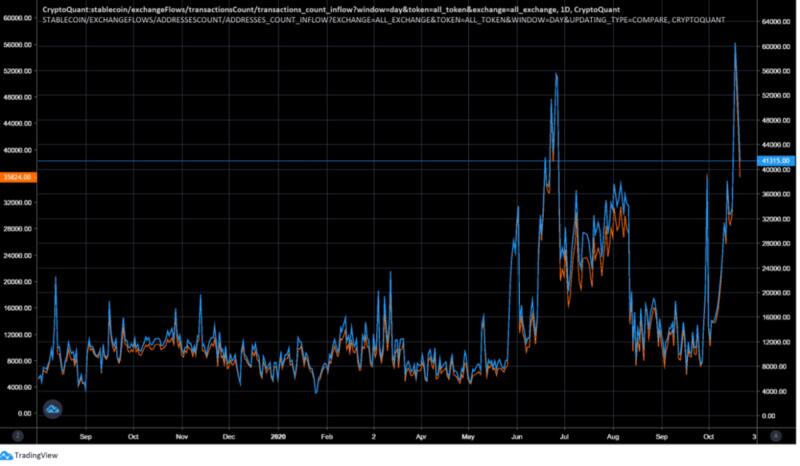
Task: Click the round TradingView cloud watermark icon
Action: 53,409
